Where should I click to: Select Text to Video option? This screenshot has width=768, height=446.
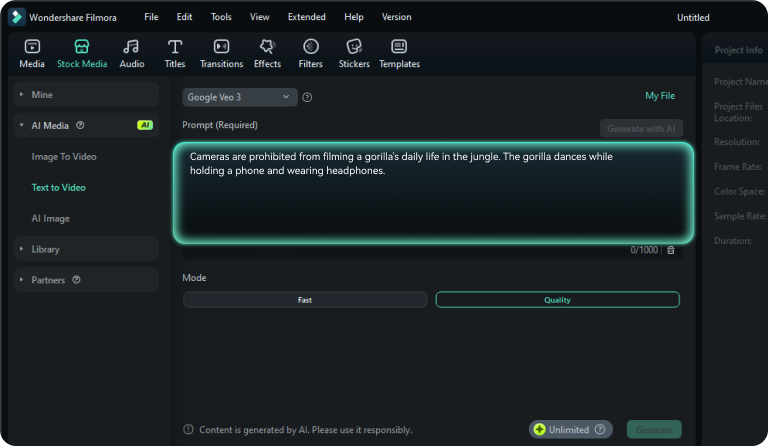coord(58,188)
